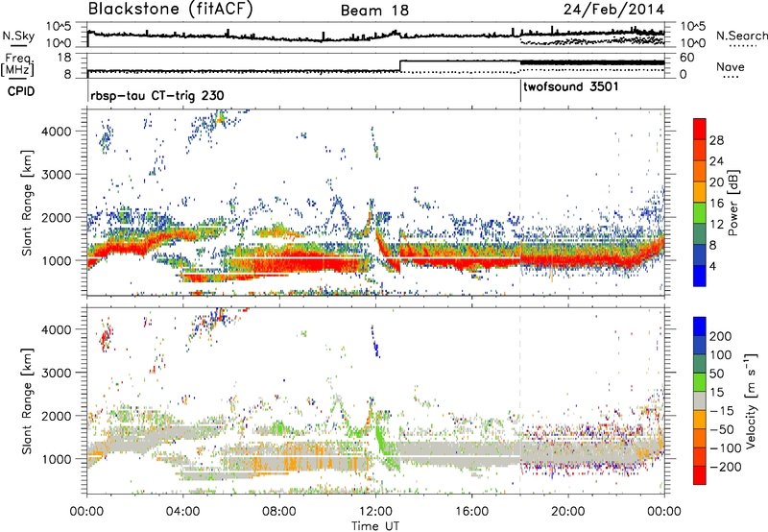
Task: Click the "-200" tick on Velocity color bar
Action: pos(726,467)
